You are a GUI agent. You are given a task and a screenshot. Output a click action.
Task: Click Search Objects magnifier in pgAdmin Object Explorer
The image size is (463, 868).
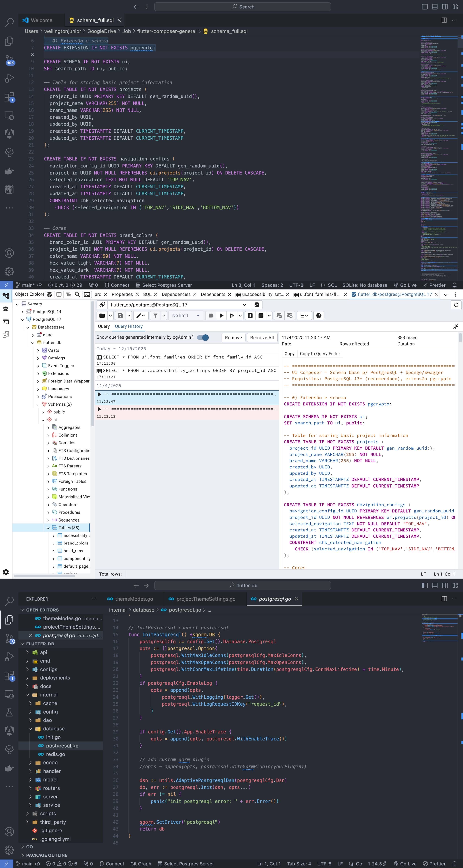coord(78,295)
